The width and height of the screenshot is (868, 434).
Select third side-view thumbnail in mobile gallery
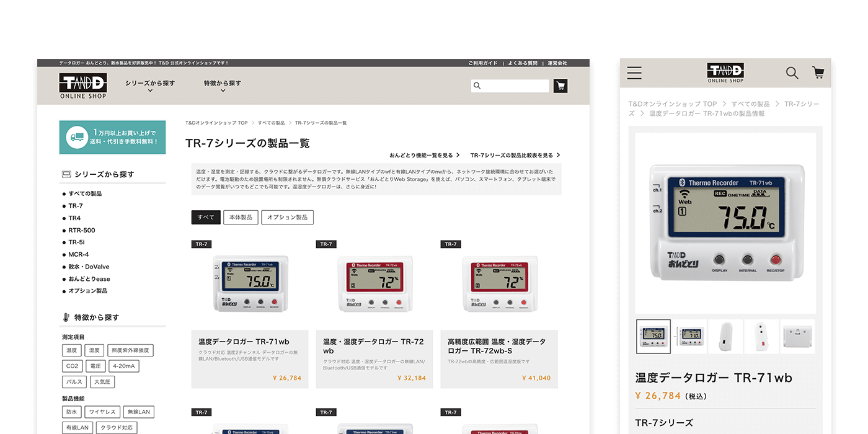click(725, 337)
